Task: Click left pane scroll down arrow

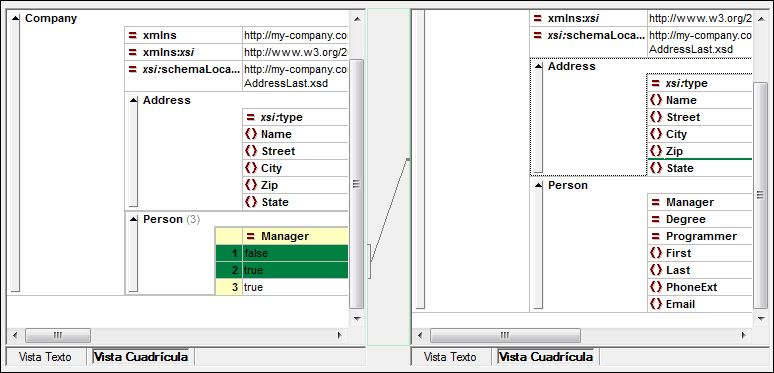Action: click(x=356, y=319)
